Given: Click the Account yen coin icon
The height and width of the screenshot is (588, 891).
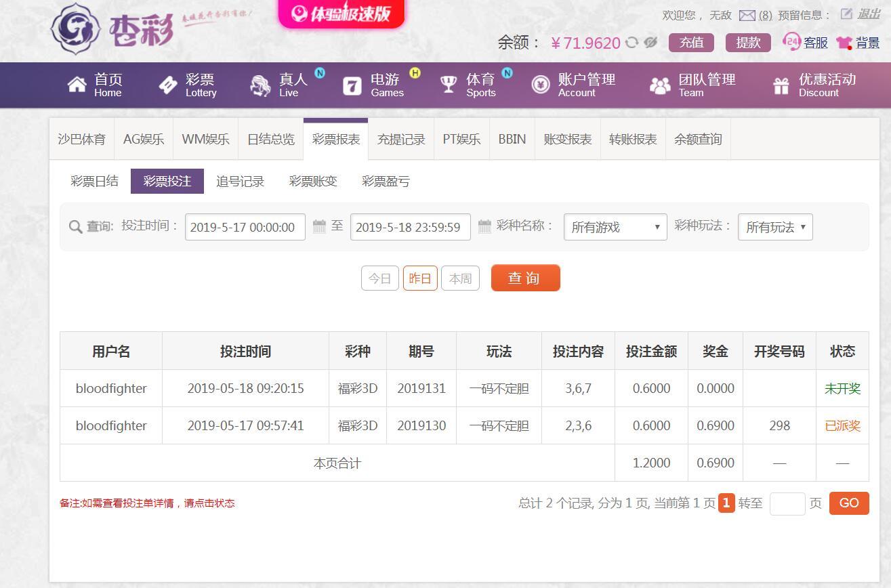Looking at the screenshot, I should click(x=540, y=85).
